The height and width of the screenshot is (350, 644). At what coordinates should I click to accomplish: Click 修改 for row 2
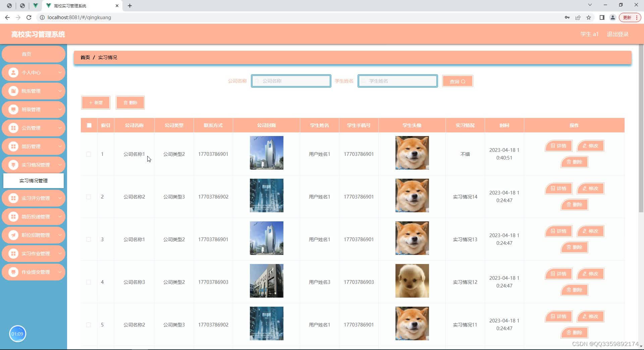pos(590,188)
